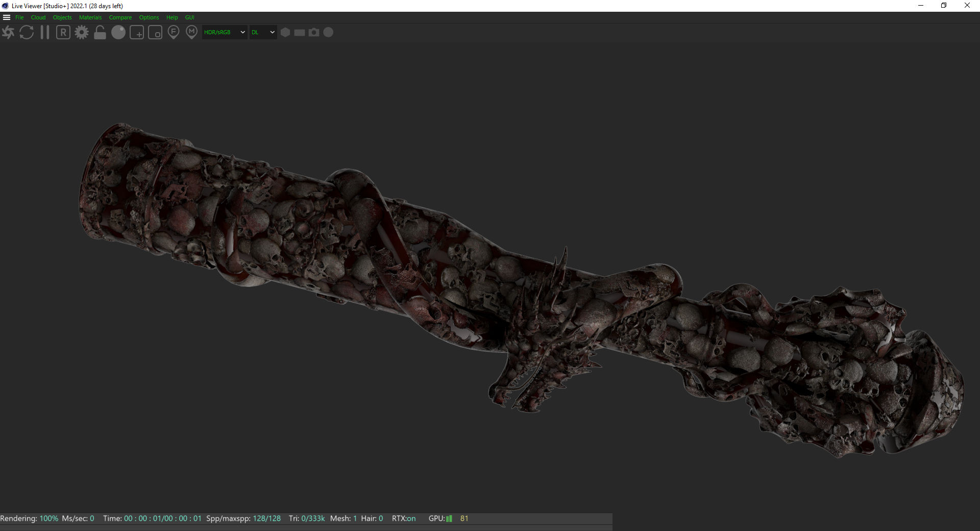Open the Compare menu
Image resolution: width=980 pixels, height=531 pixels.
click(120, 17)
